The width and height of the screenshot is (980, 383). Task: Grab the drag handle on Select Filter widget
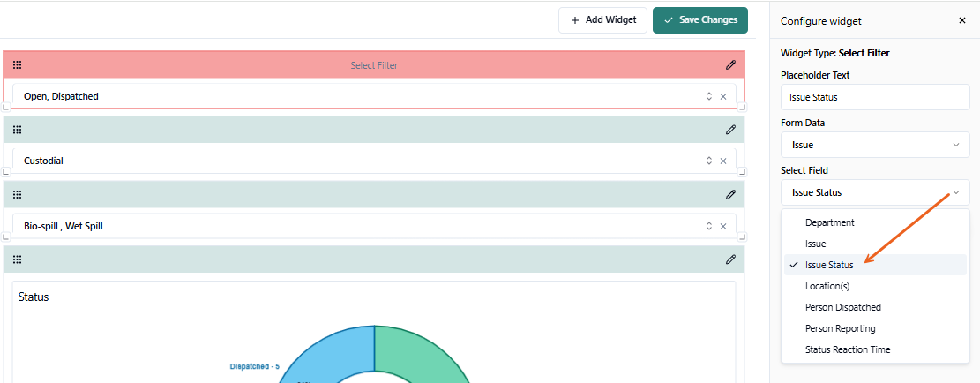17,64
